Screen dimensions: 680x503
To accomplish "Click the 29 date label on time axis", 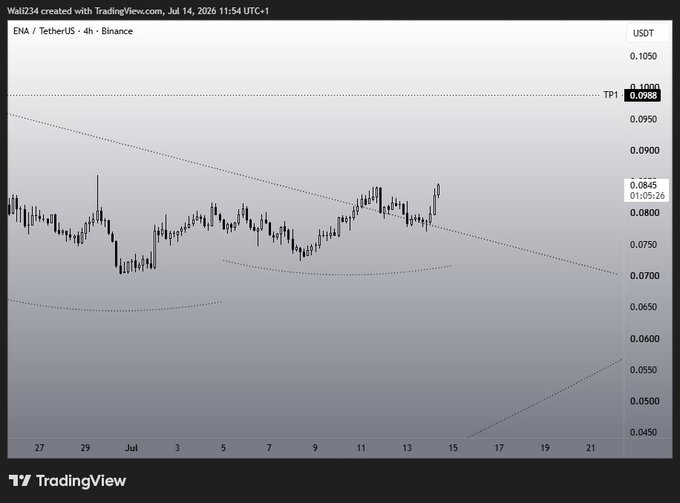I will (x=85, y=448).
